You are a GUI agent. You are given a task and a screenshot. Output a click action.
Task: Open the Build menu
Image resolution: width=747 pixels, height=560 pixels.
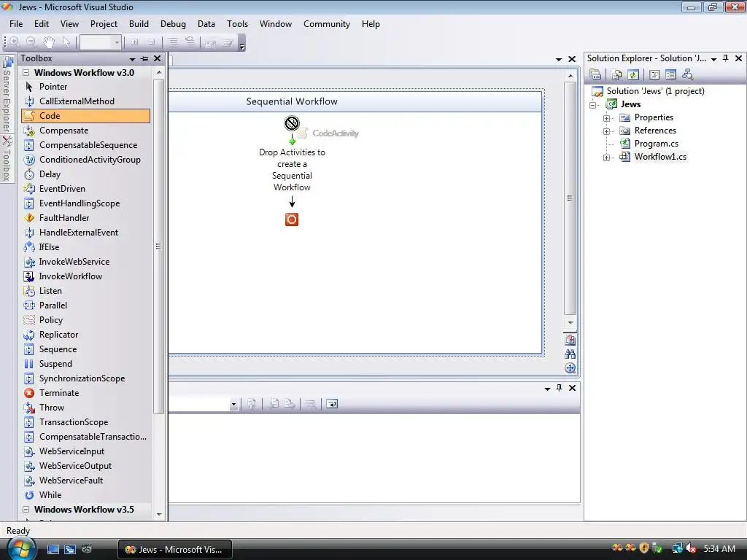[139, 24]
